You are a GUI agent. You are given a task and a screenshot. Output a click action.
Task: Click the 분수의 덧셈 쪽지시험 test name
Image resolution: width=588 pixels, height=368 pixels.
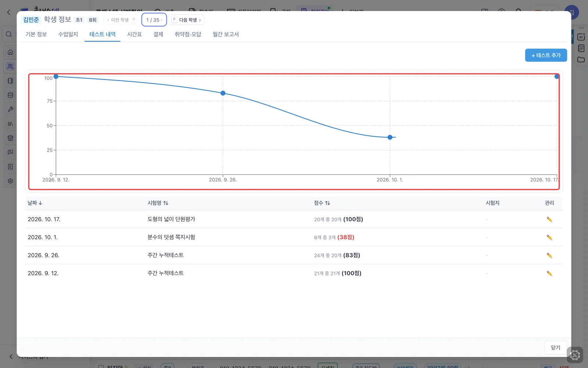(171, 237)
